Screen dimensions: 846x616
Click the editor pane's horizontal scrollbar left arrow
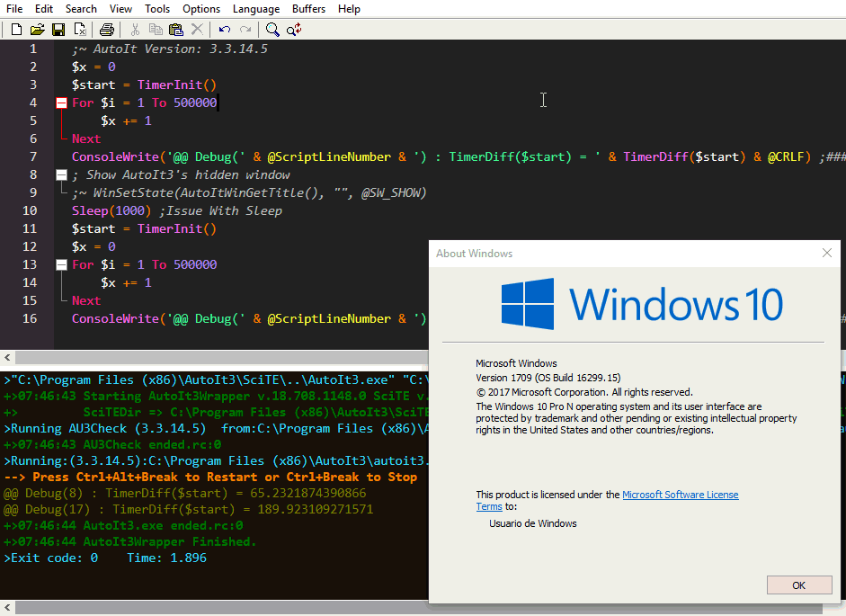(x=7, y=357)
